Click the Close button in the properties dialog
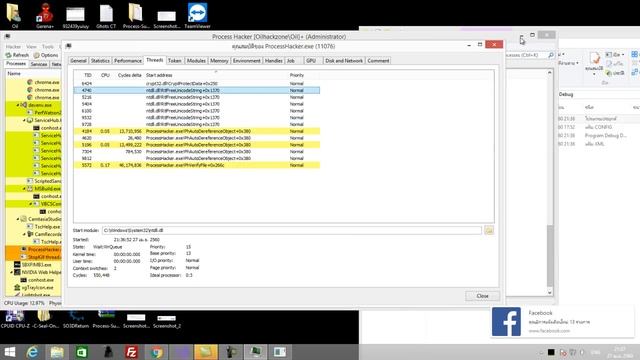Image resolution: width=640 pixels, height=360 pixels. [482, 296]
